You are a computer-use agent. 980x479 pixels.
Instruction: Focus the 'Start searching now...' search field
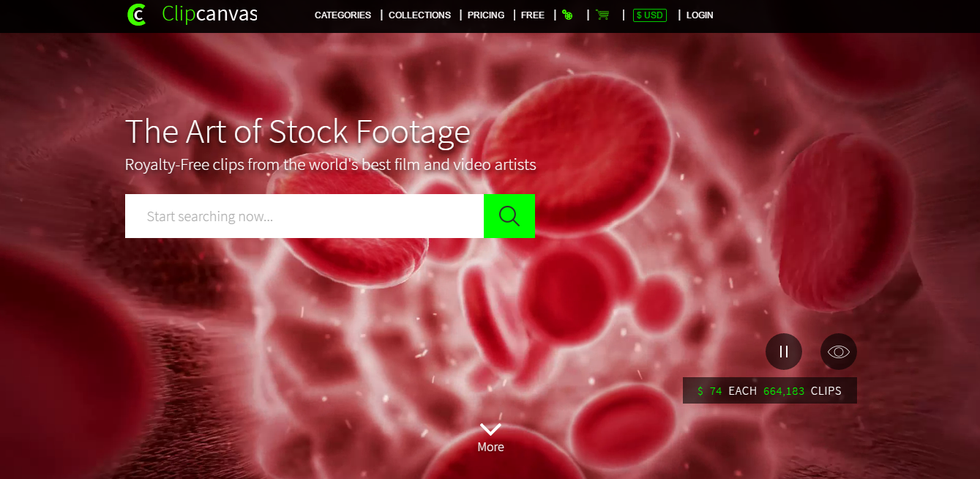[x=304, y=216]
